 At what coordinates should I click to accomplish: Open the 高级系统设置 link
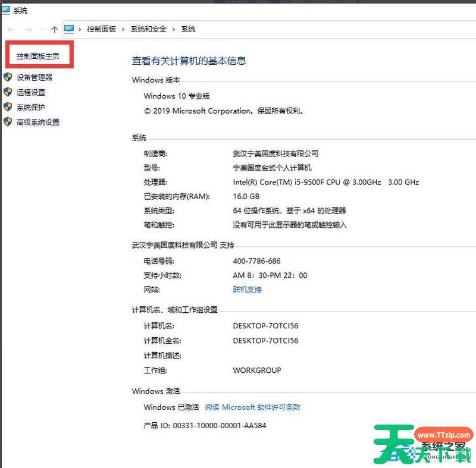pyautogui.click(x=38, y=123)
